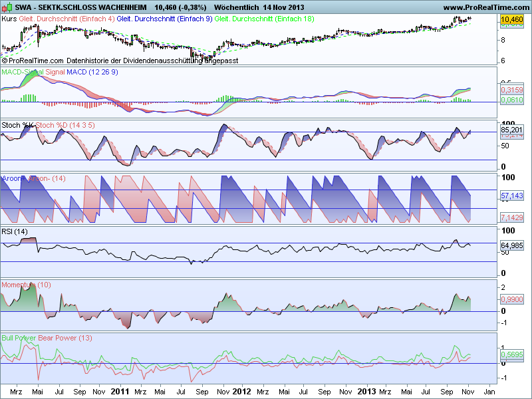Click the Momentum value label 0,9900
This screenshot has height=399, width=532.
click(511, 299)
